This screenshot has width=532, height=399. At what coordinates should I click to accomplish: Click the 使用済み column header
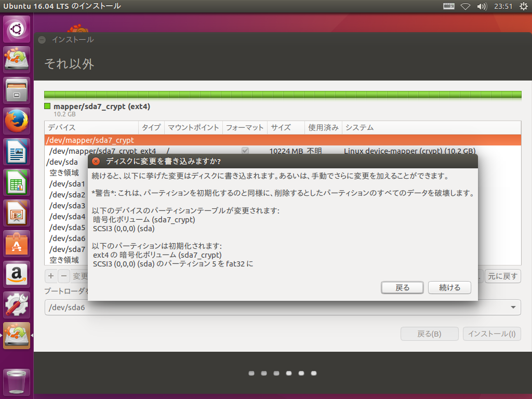(x=323, y=128)
